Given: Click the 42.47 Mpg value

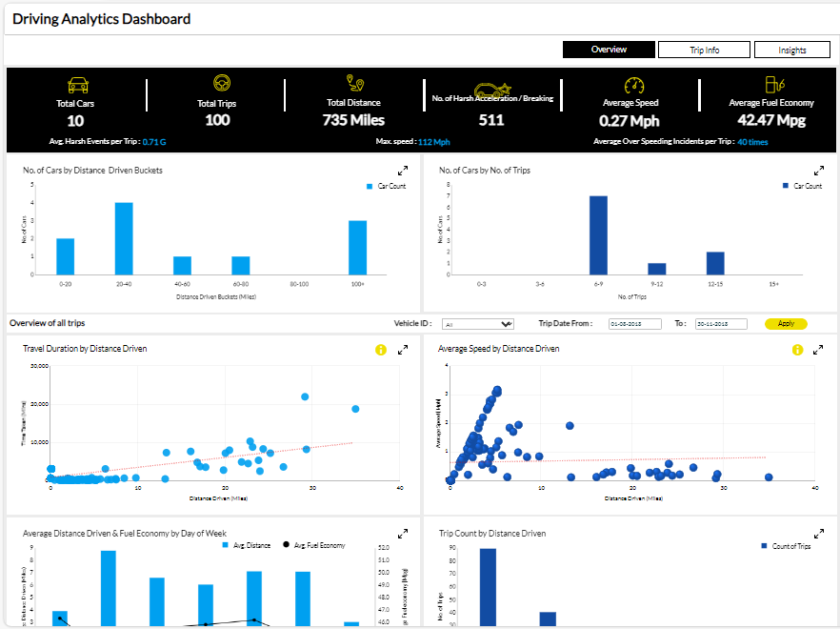Looking at the screenshot, I should 771,120.
